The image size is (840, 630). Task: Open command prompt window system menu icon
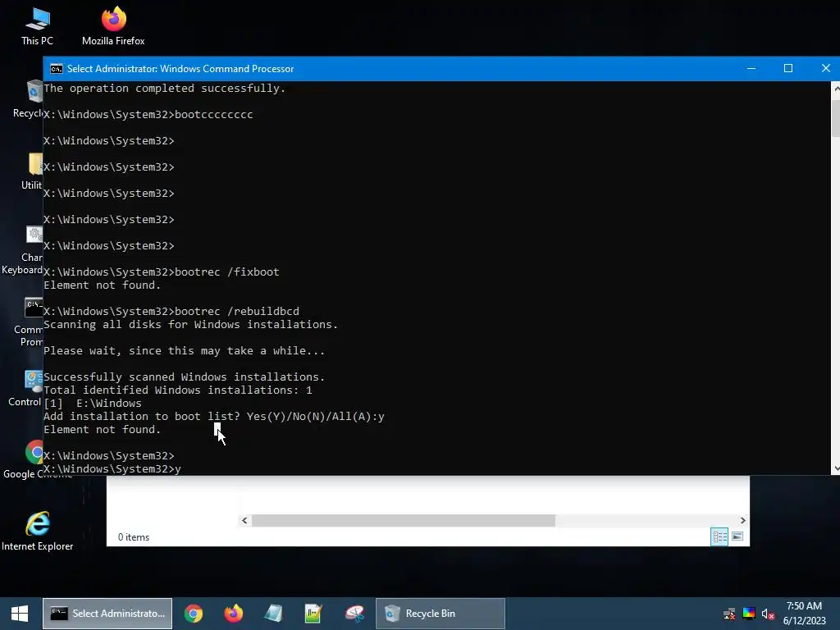56,69
